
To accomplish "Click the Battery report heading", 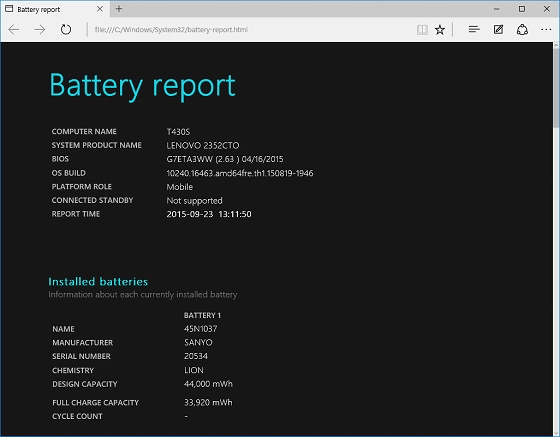I will pyautogui.click(x=142, y=86).
